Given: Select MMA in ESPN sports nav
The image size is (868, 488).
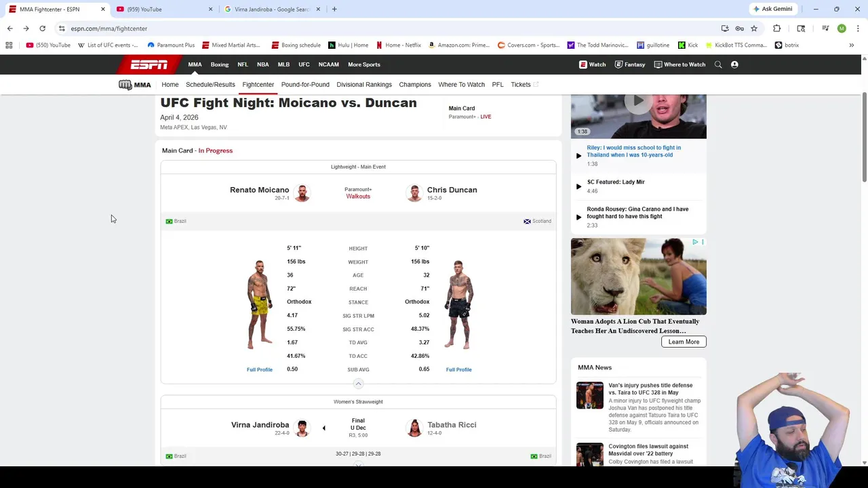Looking at the screenshot, I should point(195,64).
